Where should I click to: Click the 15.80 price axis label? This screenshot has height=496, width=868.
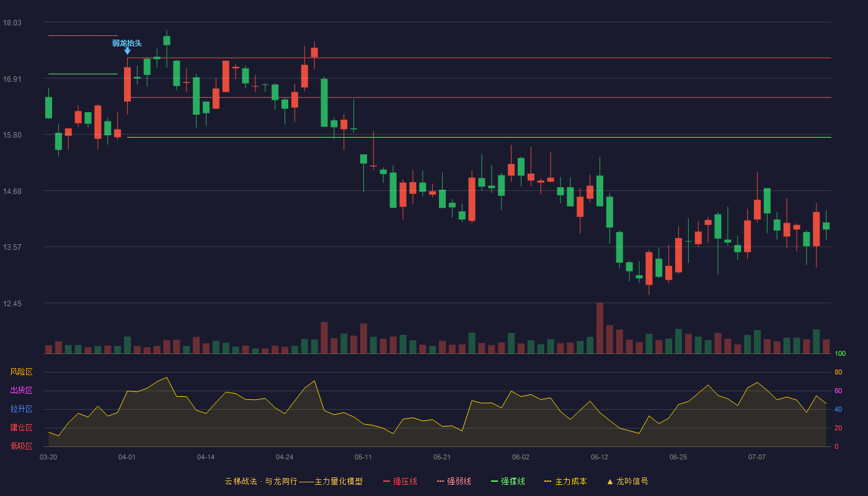pos(12,135)
